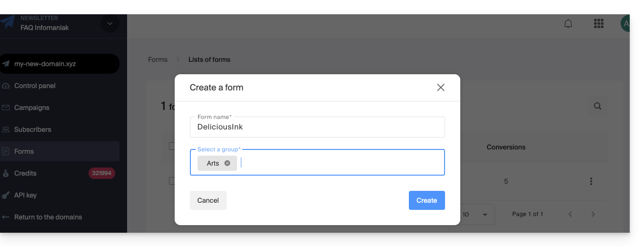
Task: Open the user avatar menu
Action: 625,24
